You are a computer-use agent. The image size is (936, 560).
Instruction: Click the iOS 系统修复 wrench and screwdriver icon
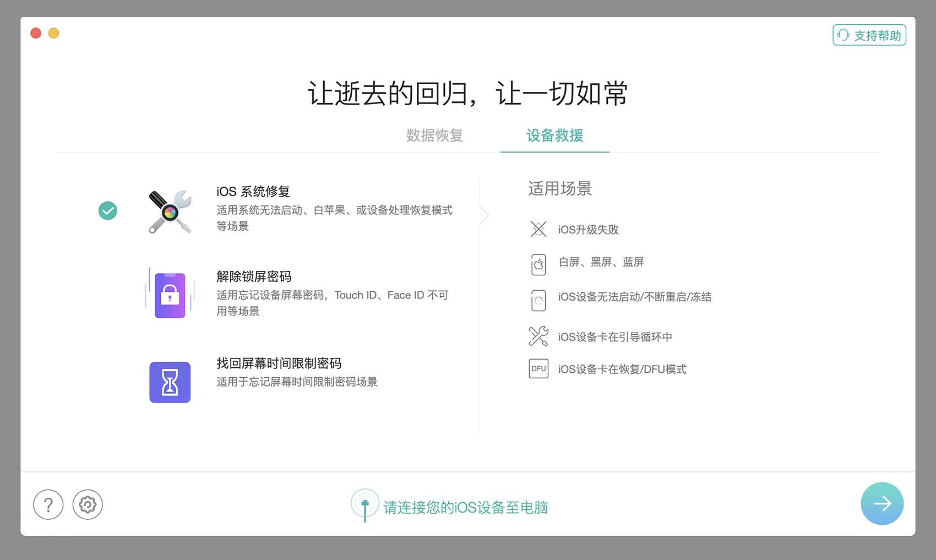pyautogui.click(x=170, y=212)
